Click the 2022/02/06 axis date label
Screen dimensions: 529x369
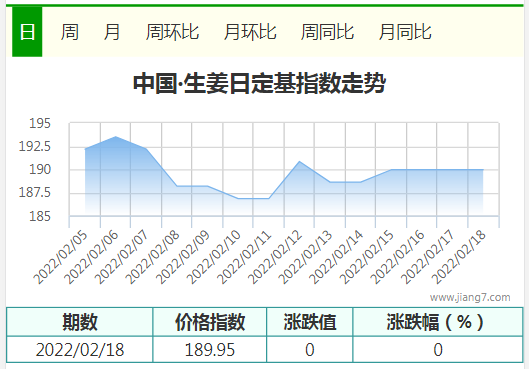click(x=91, y=257)
